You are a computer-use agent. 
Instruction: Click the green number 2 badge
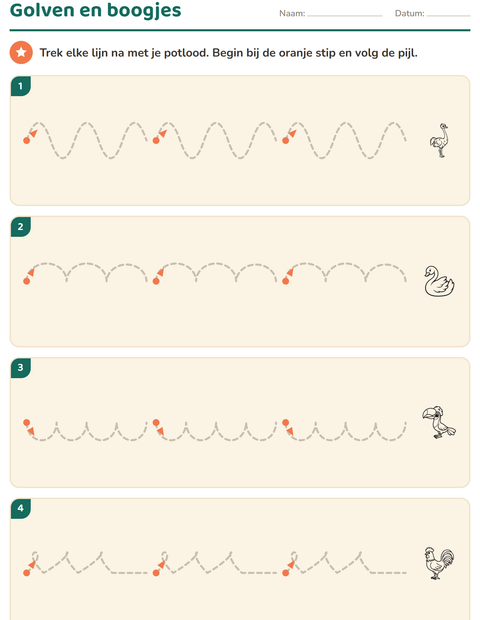(x=21, y=227)
